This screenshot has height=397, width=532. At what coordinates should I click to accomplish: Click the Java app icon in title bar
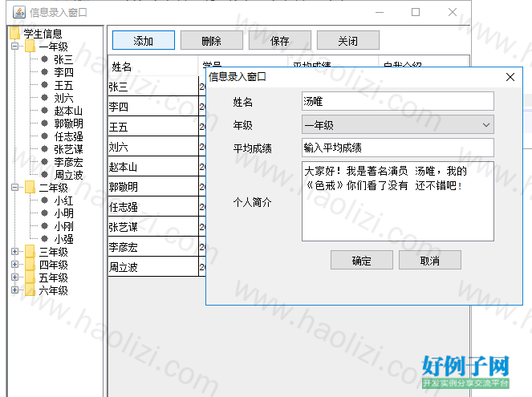coord(19,12)
